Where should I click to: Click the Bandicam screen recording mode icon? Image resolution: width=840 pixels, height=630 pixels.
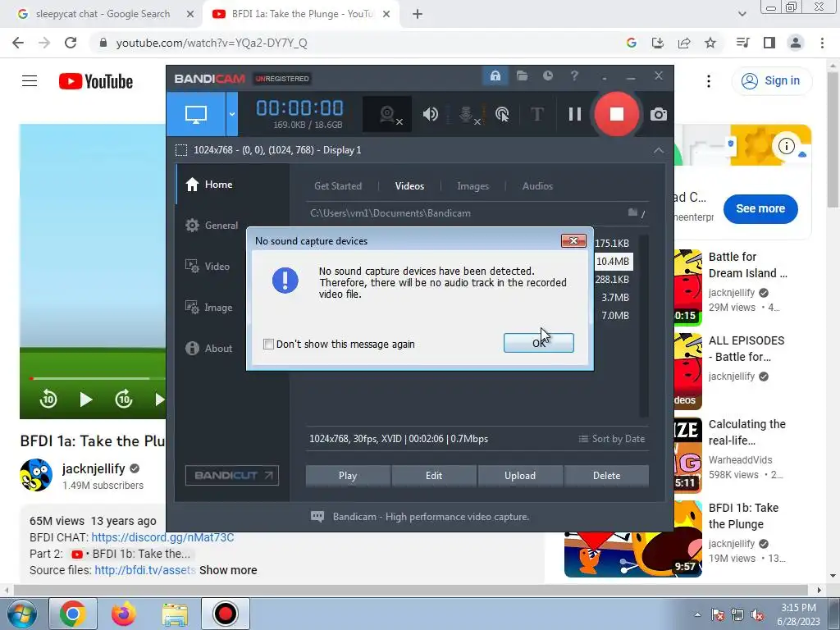point(196,113)
